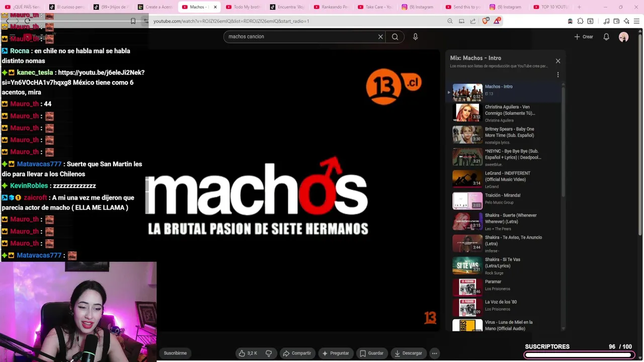Switch to the 'Todo My brother' tab
The height and width of the screenshot is (362, 644).
click(243, 7)
